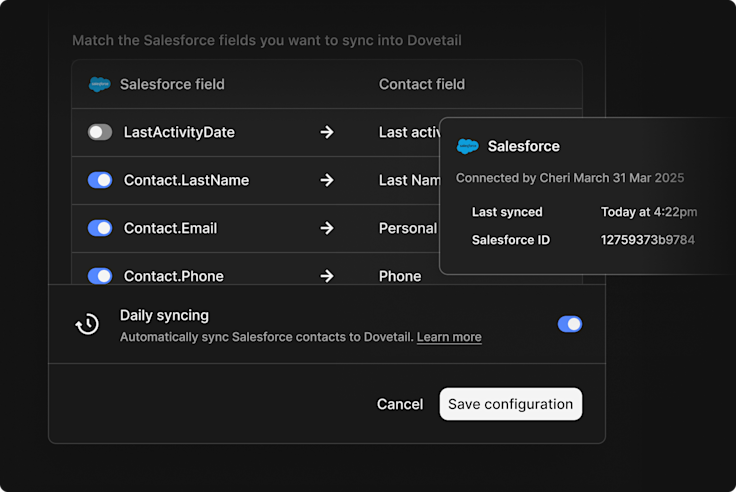Switch off the Contact.Phone toggle
Screen dimensions: 736x492
pos(100,276)
